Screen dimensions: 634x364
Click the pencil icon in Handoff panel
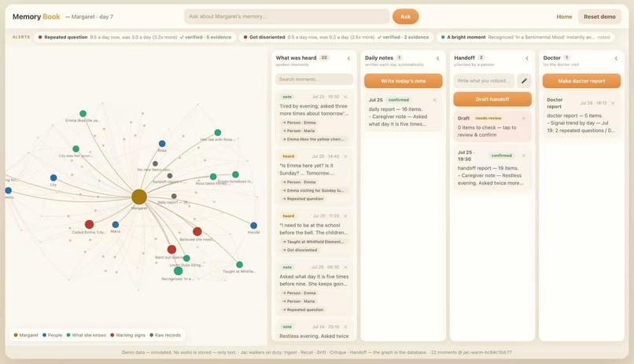[x=524, y=81]
